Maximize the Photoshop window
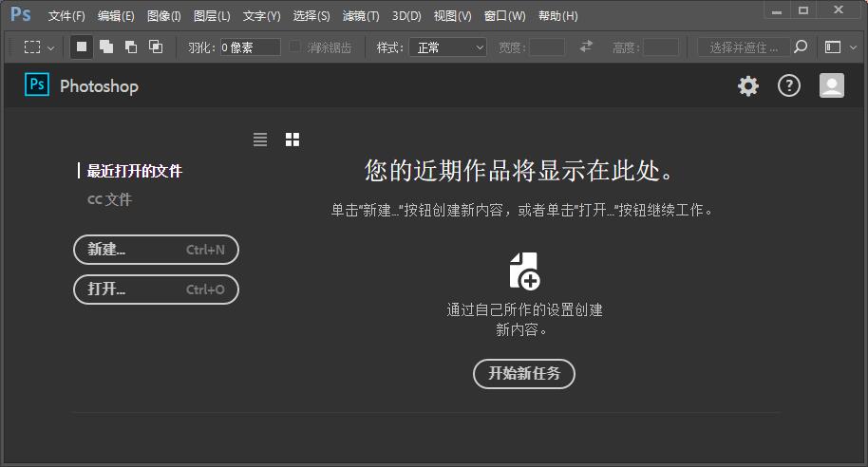 [803, 11]
